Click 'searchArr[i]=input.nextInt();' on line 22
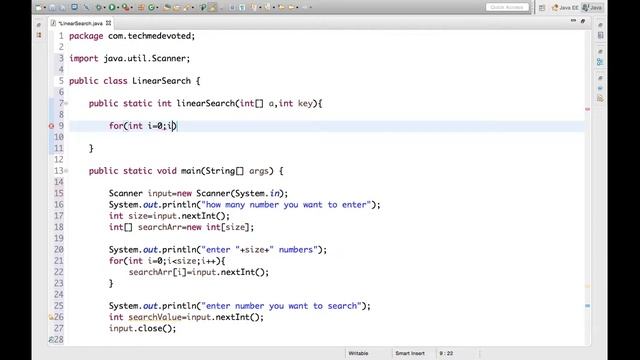 (x=199, y=272)
